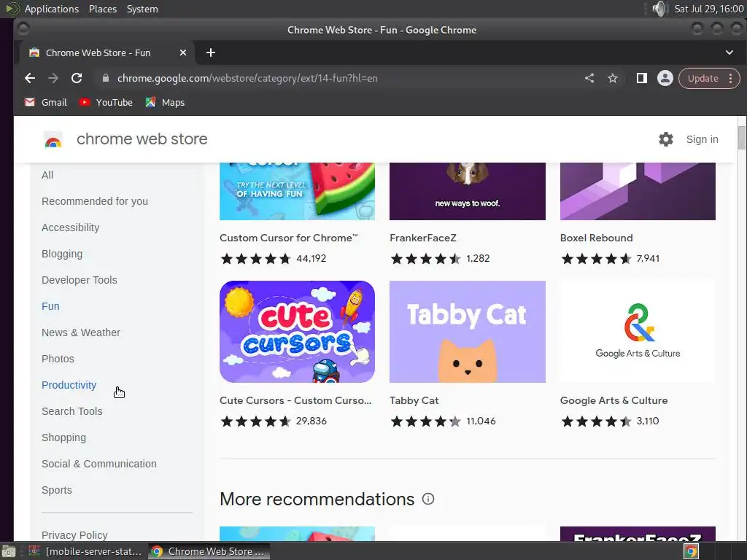Click Chrome icon in bottom-right tray
The image size is (747, 560).
pos(691,551)
